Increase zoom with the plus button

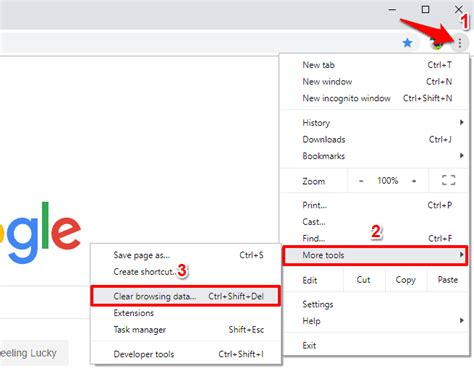pos(414,181)
